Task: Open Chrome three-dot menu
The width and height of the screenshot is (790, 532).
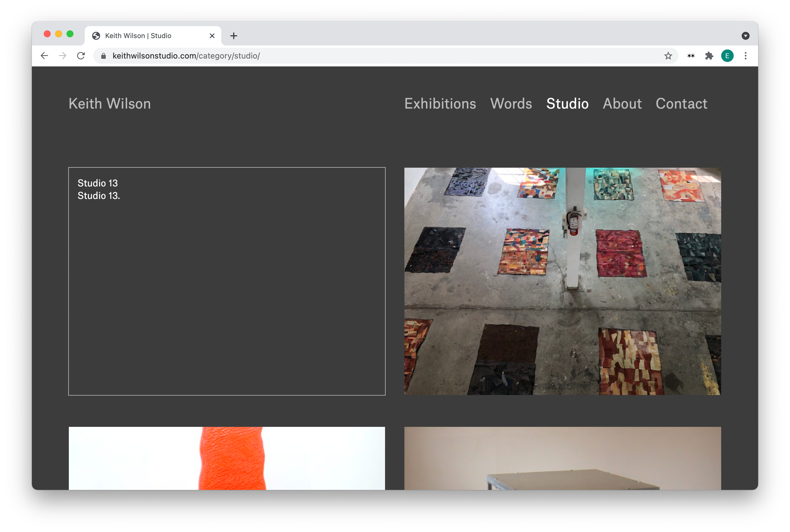Action: 745,56
